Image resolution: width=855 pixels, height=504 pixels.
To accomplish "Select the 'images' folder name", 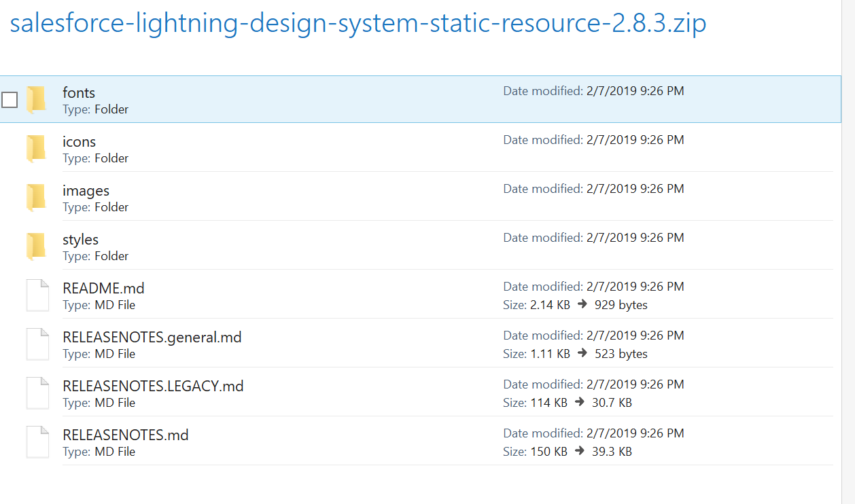I will [86, 191].
